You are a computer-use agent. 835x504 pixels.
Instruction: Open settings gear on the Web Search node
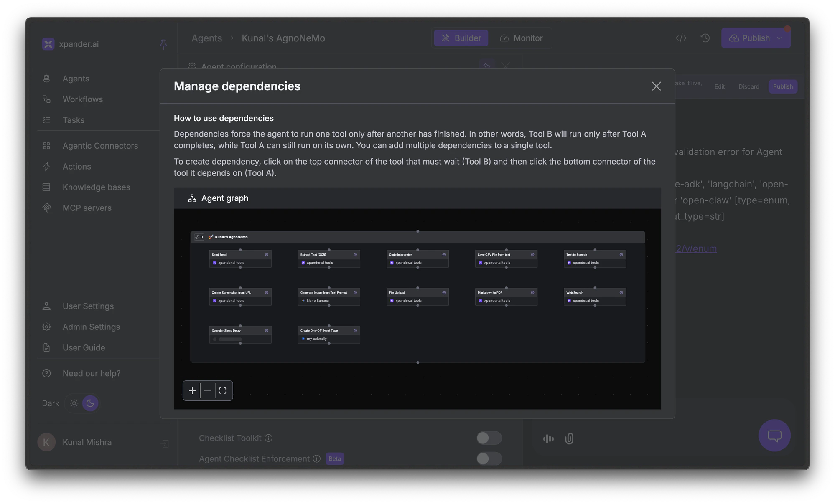click(621, 293)
